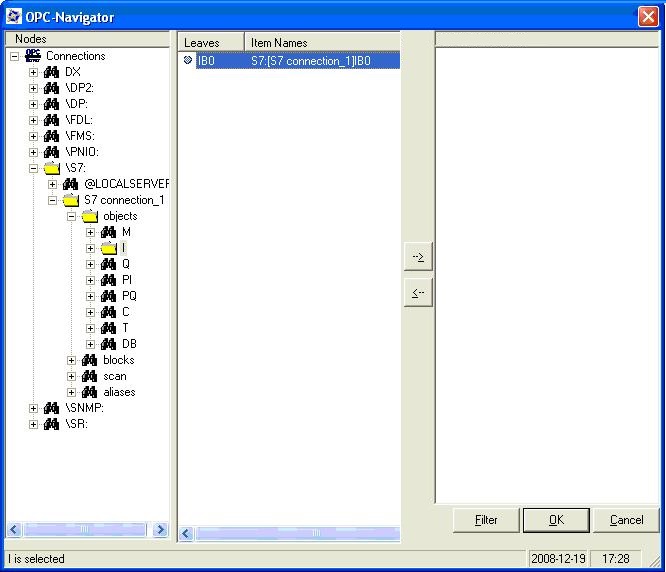Expand the DX node
The image size is (666, 572).
[33, 72]
